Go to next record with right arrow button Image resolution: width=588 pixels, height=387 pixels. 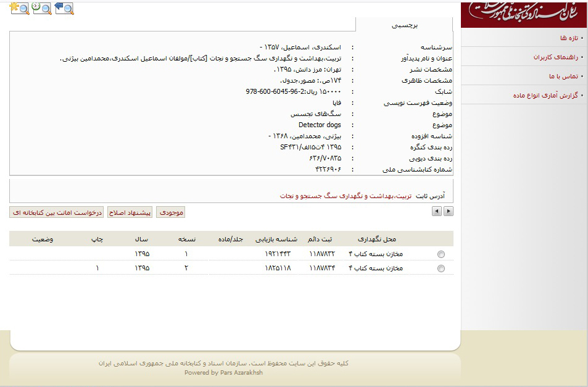[x=448, y=211]
